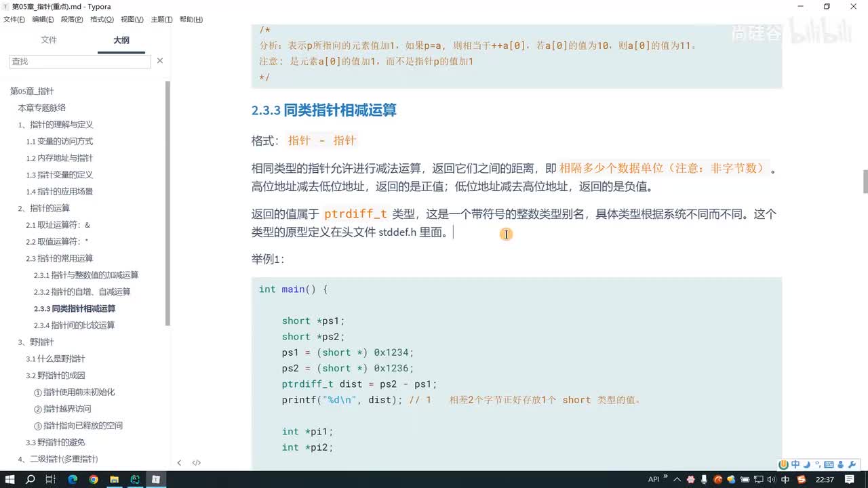Open the 主题(T) menu

[161, 20]
